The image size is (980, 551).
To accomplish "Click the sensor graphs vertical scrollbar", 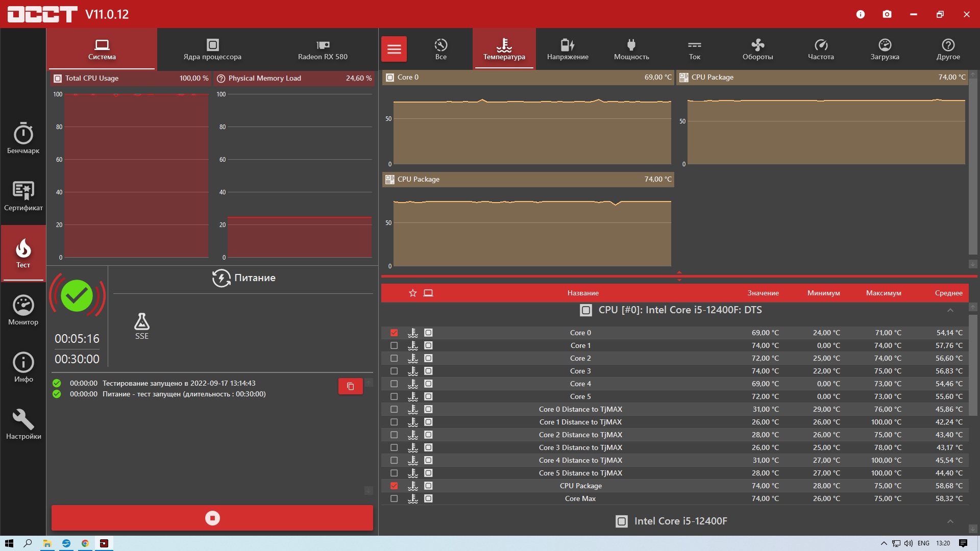I will 973,166.
